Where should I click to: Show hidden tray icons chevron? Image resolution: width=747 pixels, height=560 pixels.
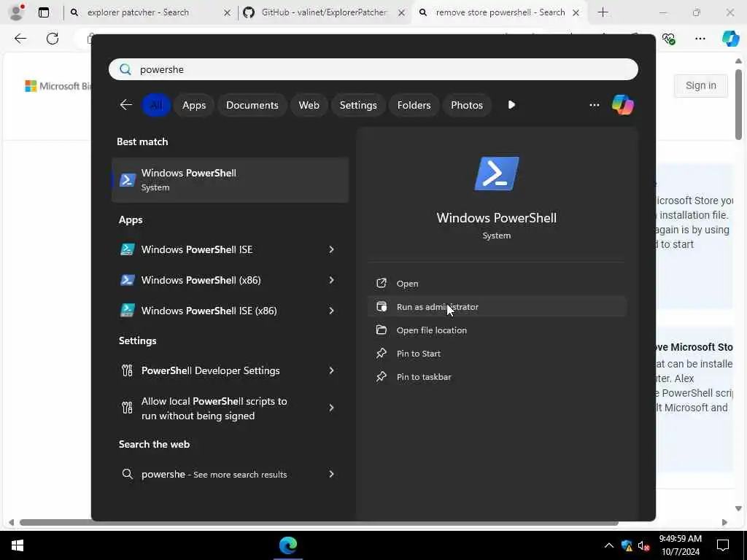click(x=609, y=545)
